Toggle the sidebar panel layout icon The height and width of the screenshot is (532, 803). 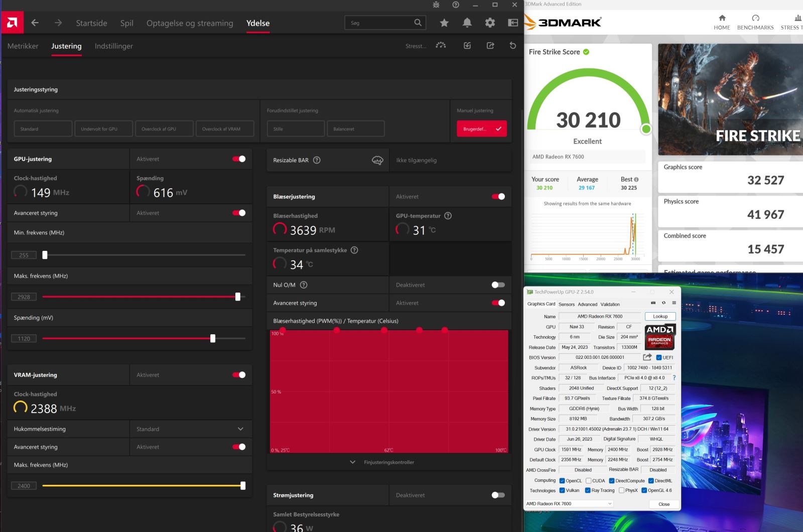click(513, 23)
